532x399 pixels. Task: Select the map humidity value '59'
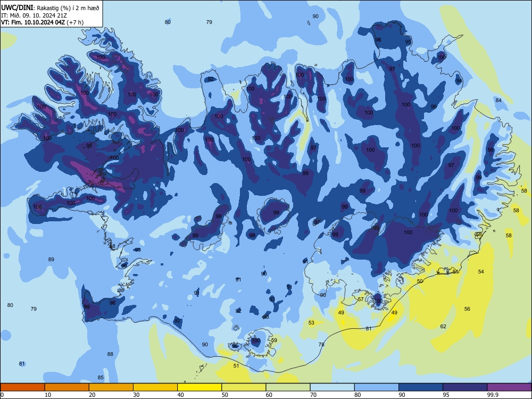coord(274,340)
